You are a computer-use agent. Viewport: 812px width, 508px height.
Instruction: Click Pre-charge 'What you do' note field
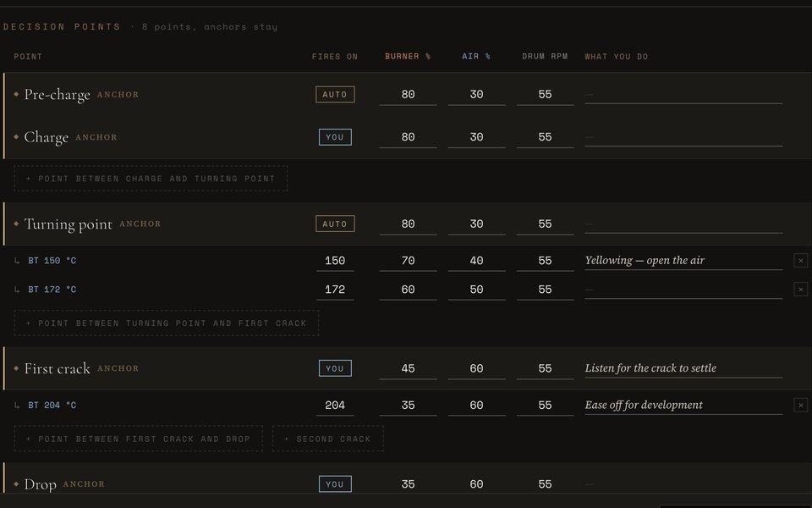click(683, 95)
